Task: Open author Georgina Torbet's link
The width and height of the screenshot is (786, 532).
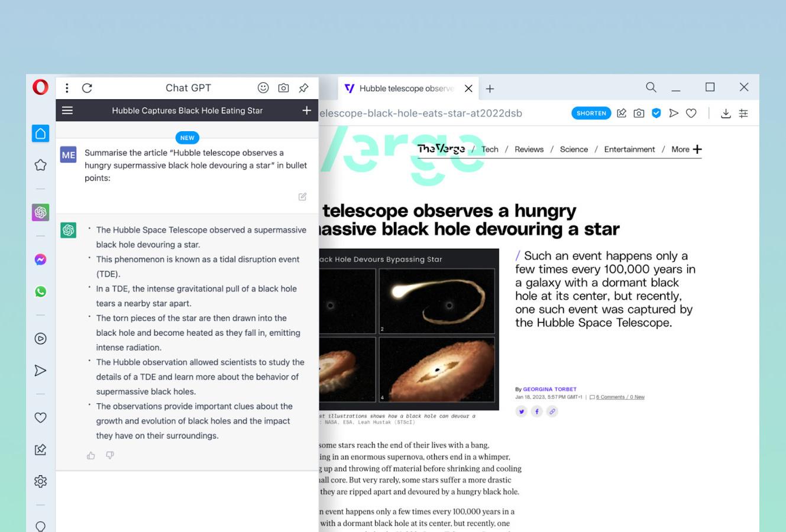Action: coord(549,389)
